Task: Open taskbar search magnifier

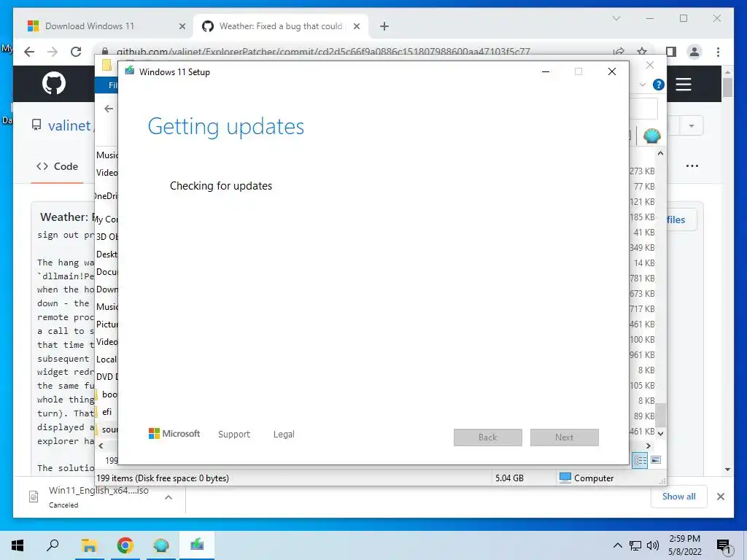Action: (53, 545)
